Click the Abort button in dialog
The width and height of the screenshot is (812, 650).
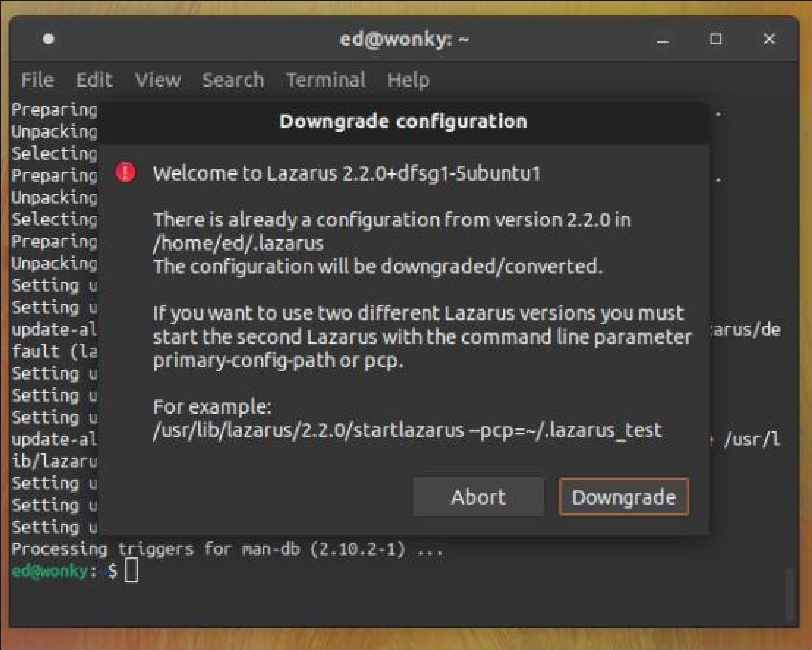478,497
